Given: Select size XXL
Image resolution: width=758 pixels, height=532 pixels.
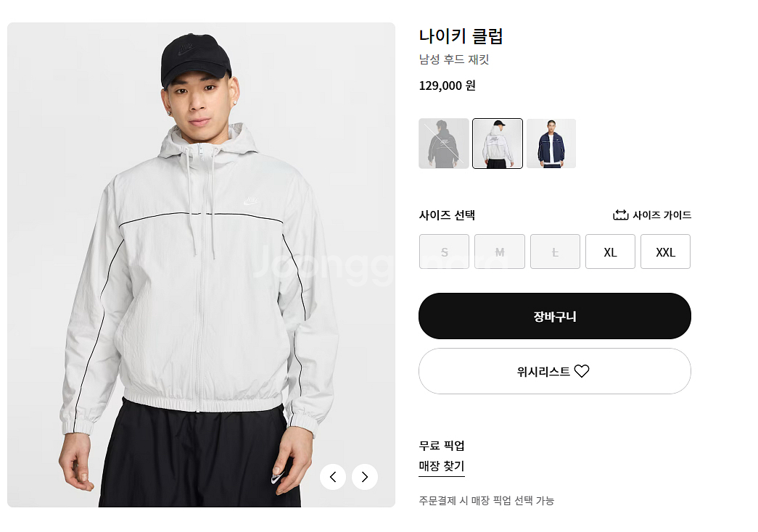Looking at the screenshot, I should coord(665,252).
